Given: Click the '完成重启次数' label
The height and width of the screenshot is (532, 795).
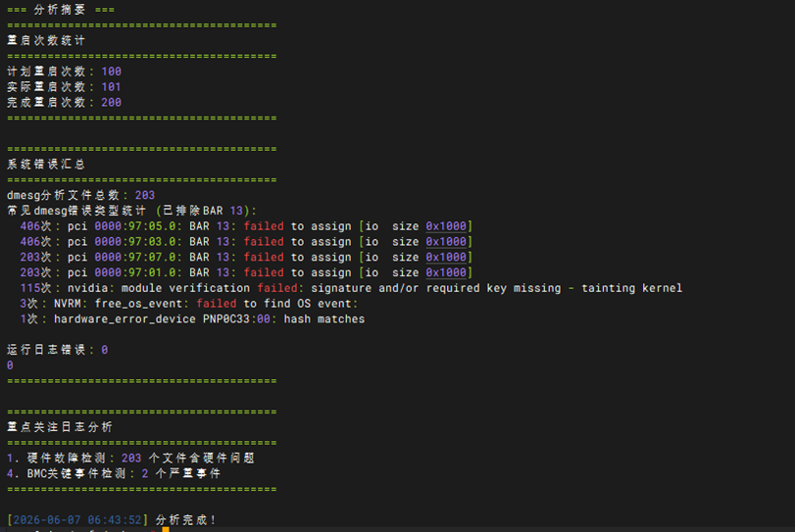Looking at the screenshot, I should (46, 102).
